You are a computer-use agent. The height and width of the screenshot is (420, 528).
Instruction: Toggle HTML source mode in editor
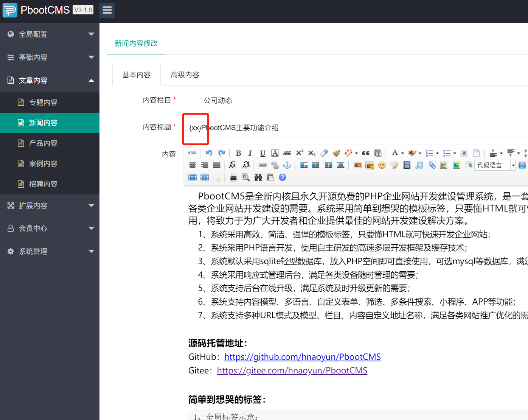pos(192,153)
